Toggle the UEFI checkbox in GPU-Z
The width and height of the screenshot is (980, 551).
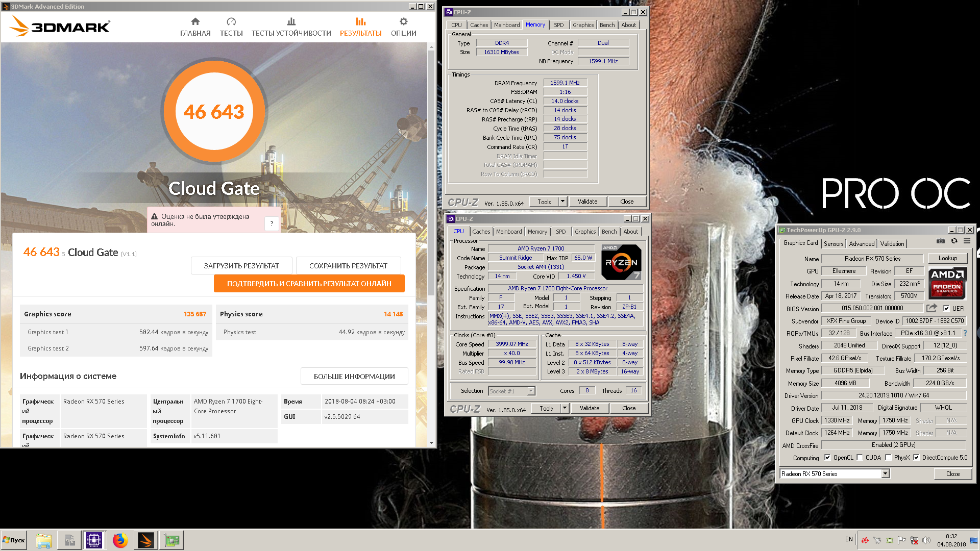coord(946,308)
